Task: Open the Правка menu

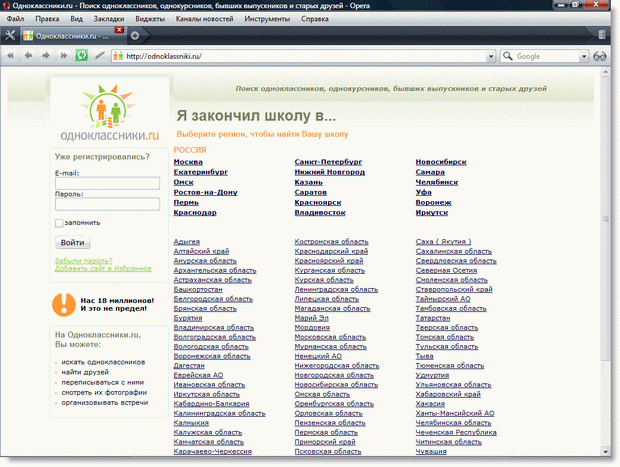Action: pos(47,19)
